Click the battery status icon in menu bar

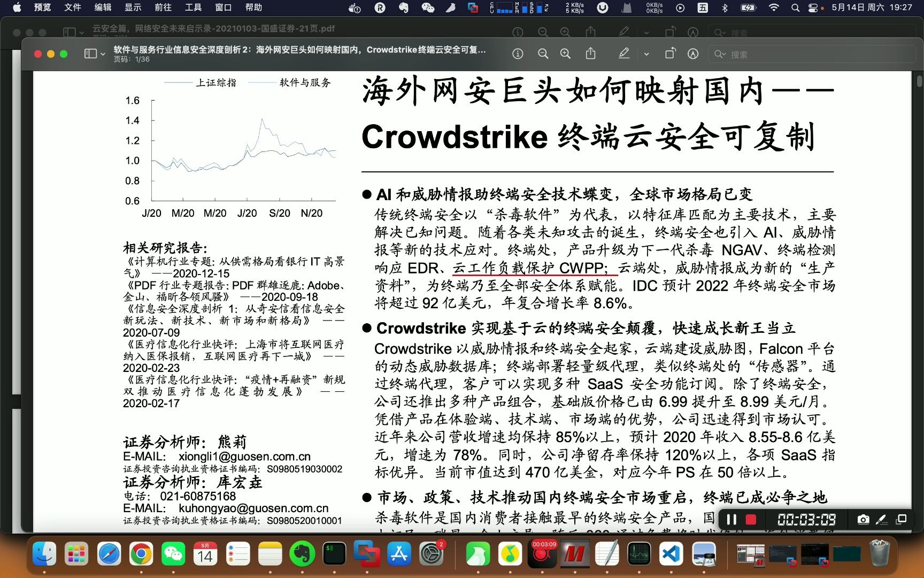pos(748,7)
